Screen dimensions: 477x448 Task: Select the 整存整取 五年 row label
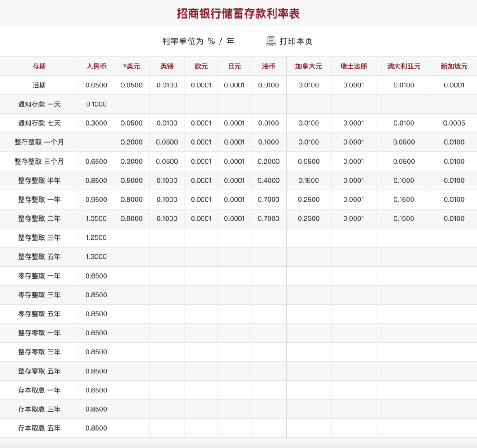tap(39, 256)
